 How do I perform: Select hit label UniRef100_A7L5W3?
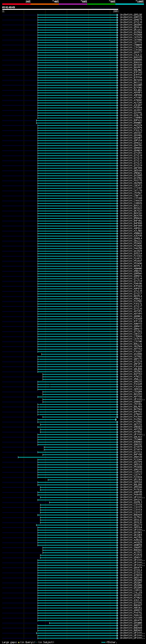click(131, 231)
